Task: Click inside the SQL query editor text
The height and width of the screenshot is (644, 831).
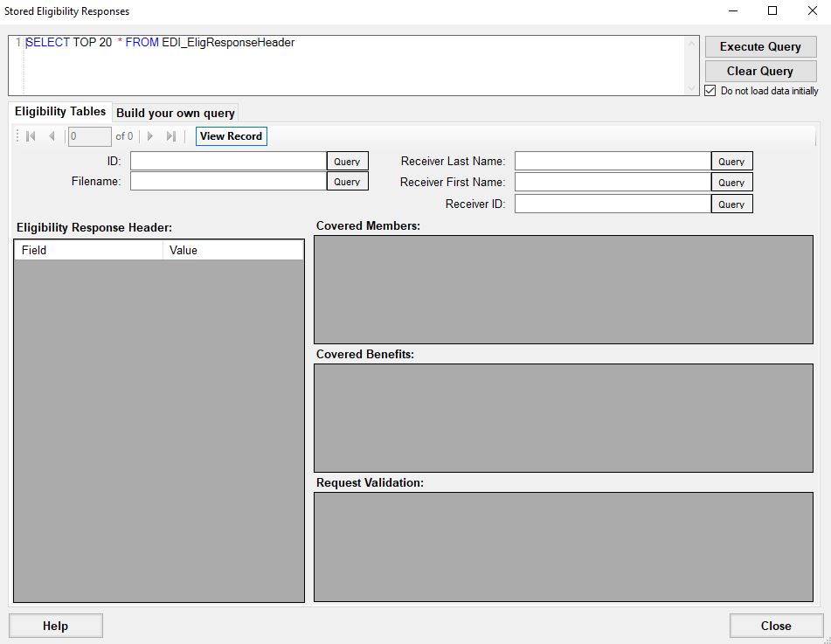Action: pyautogui.click(x=160, y=43)
